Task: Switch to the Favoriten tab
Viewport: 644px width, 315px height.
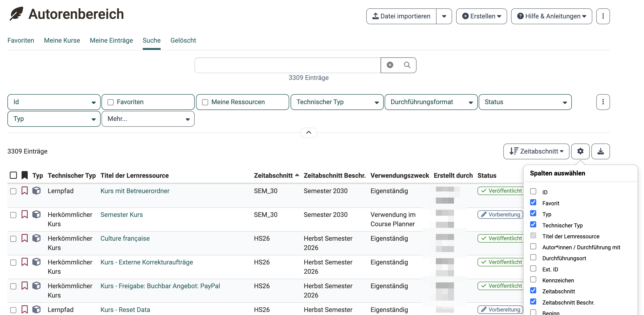Action: coord(21,40)
